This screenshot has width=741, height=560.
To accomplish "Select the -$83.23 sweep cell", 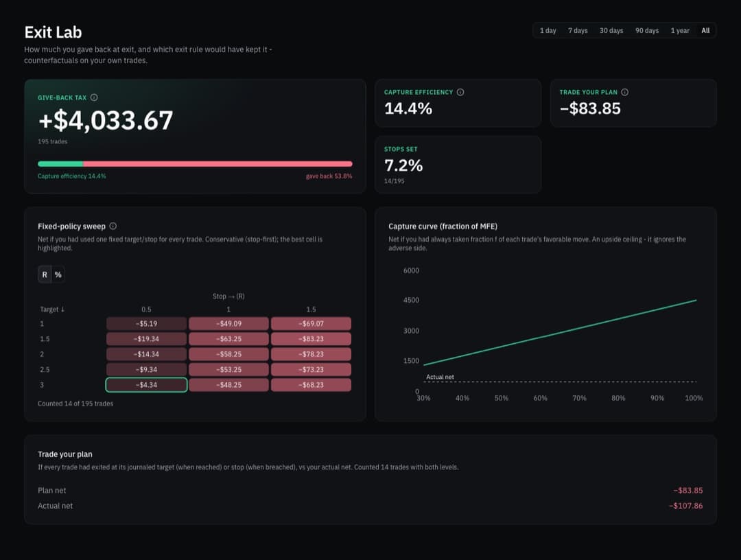I will (x=311, y=339).
